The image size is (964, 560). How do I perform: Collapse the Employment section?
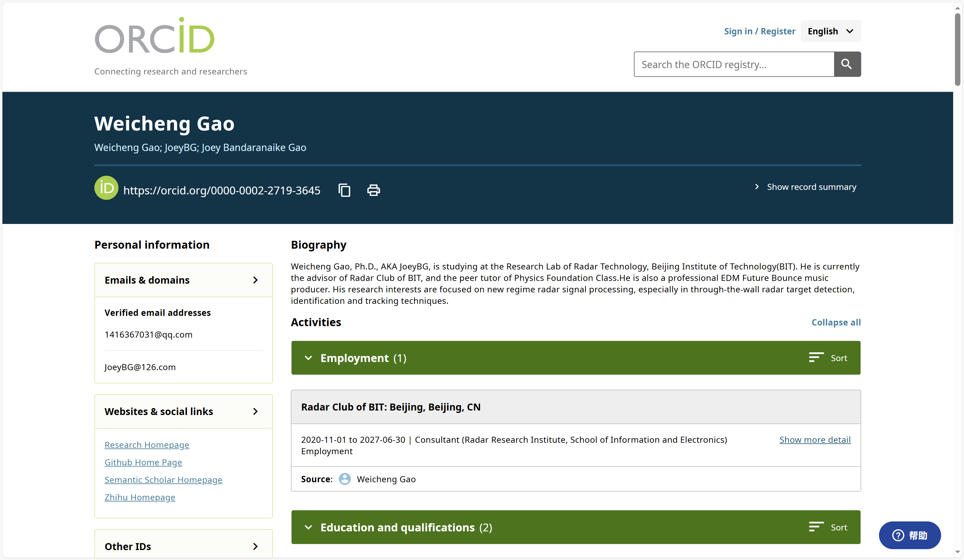tap(308, 358)
